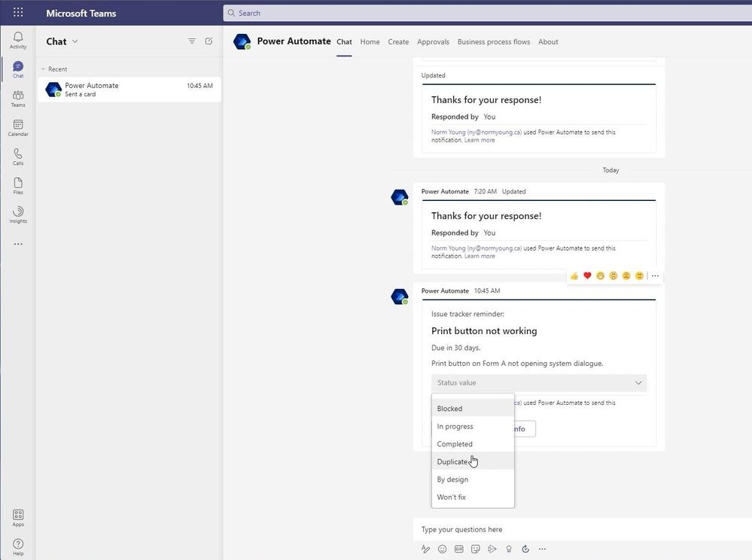The height and width of the screenshot is (560, 752).
Task: Open Business process flows tab
Action: click(494, 41)
